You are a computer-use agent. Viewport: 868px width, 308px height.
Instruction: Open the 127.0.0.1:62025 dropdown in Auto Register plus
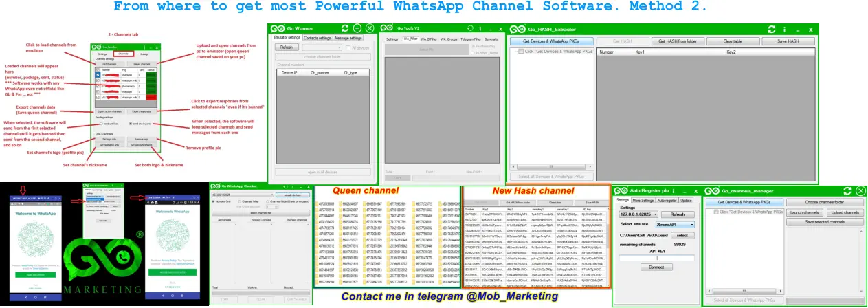tap(639, 214)
